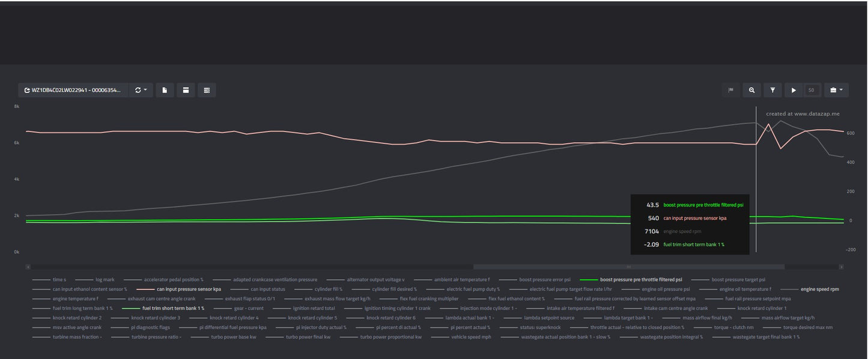Image resolution: width=868 pixels, height=359 pixels.
Task: Click the playback speed field showing 50
Action: click(x=812, y=90)
